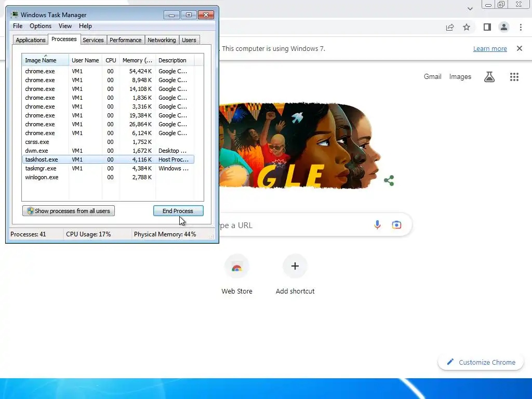Image resolution: width=532 pixels, height=399 pixels.
Task: Open the Chrome profile avatar icon
Action: (x=504, y=27)
